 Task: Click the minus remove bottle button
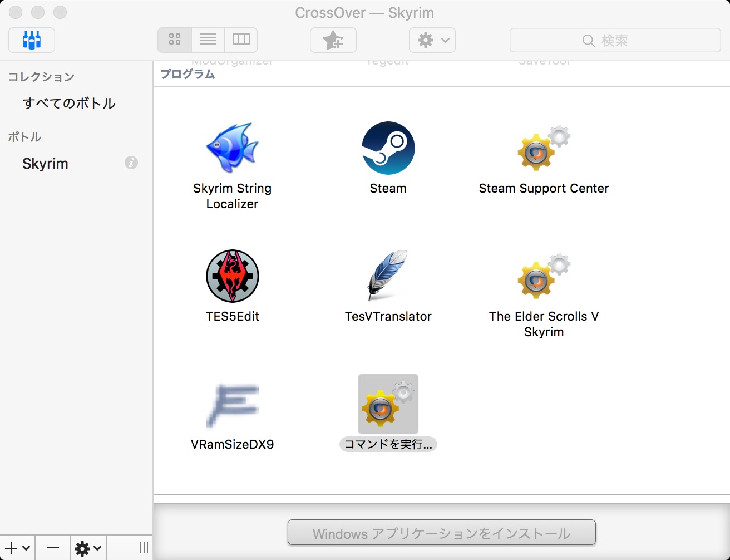pos(53,548)
